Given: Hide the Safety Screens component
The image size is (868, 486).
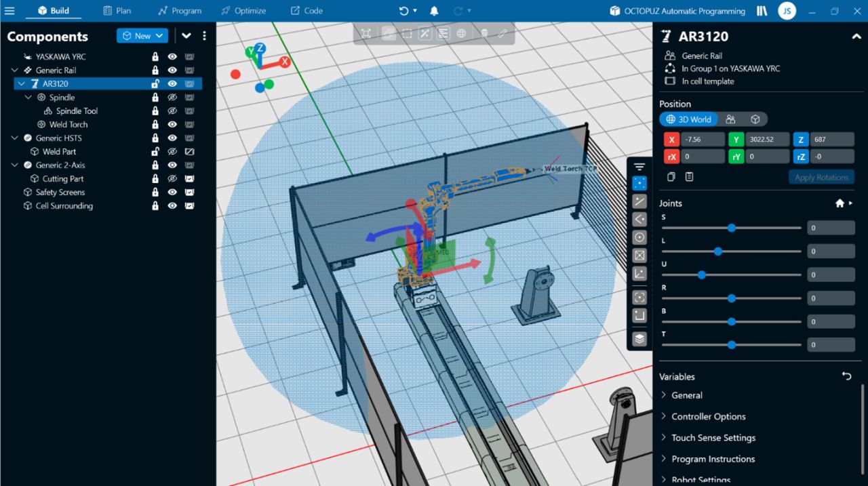Looking at the screenshot, I should pyautogui.click(x=172, y=193).
